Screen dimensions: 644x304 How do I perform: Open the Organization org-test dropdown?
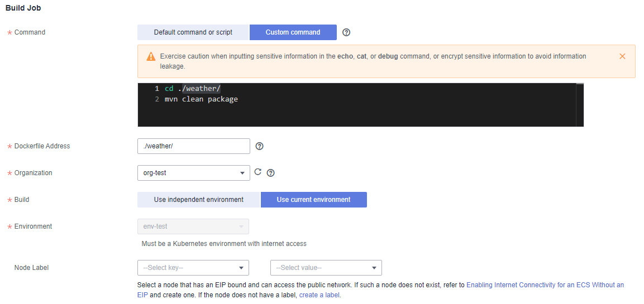pos(193,173)
